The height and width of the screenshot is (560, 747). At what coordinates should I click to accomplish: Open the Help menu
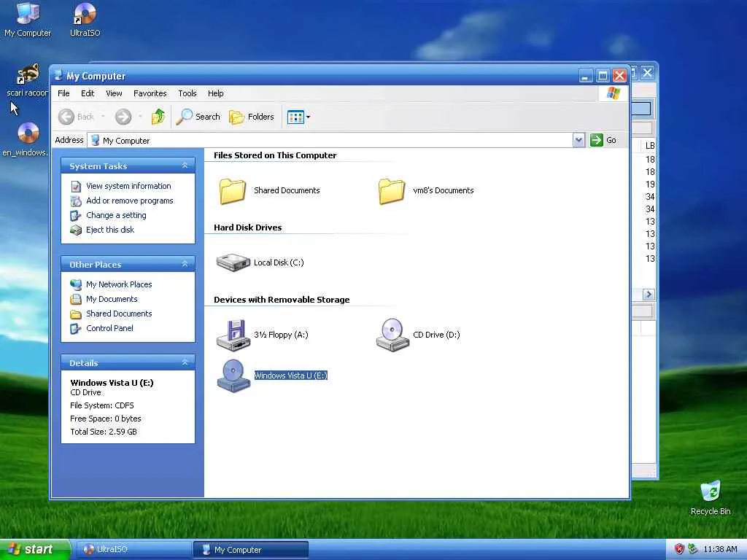point(215,93)
